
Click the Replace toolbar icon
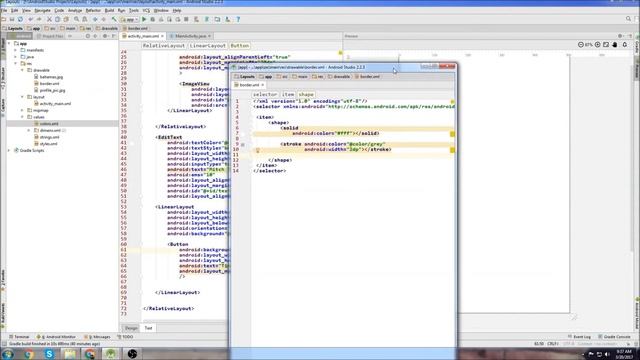pyautogui.click(x=85, y=19)
